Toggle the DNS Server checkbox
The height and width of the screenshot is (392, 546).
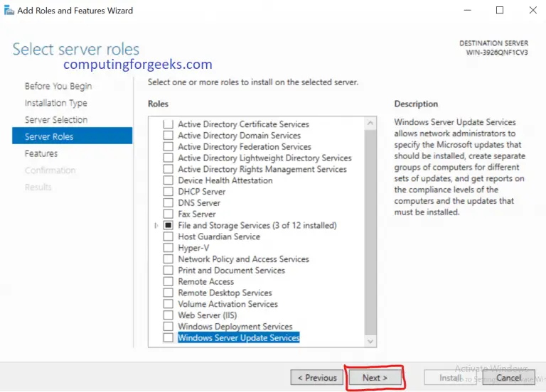168,203
